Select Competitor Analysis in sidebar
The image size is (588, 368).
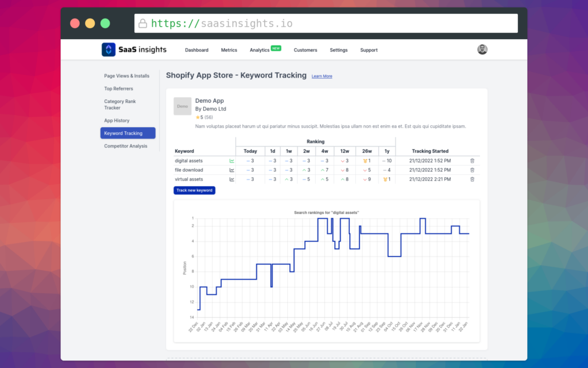coord(126,146)
